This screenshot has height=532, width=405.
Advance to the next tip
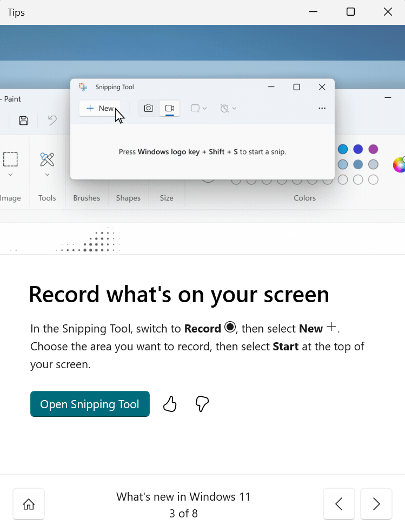point(376,504)
